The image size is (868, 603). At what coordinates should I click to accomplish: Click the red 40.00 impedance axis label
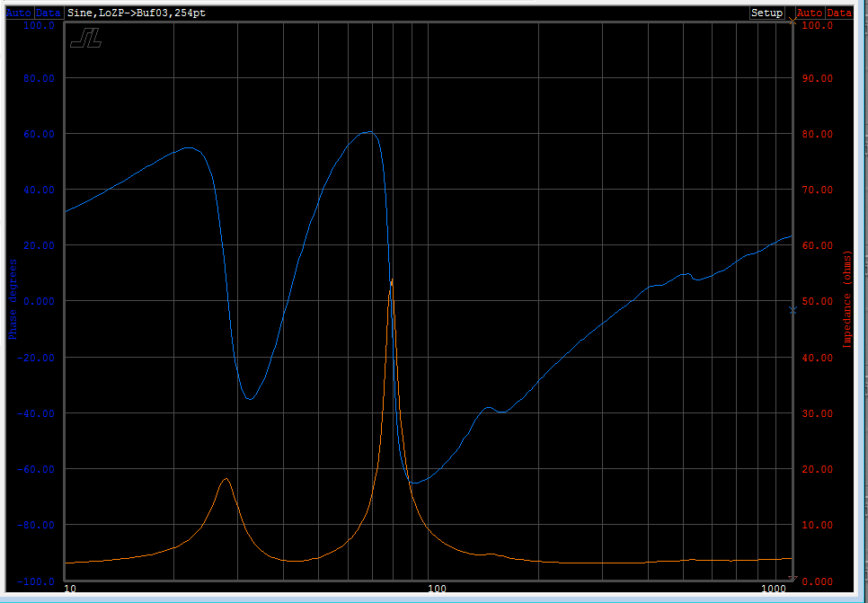pyautogui.click(x=818, y=357)
